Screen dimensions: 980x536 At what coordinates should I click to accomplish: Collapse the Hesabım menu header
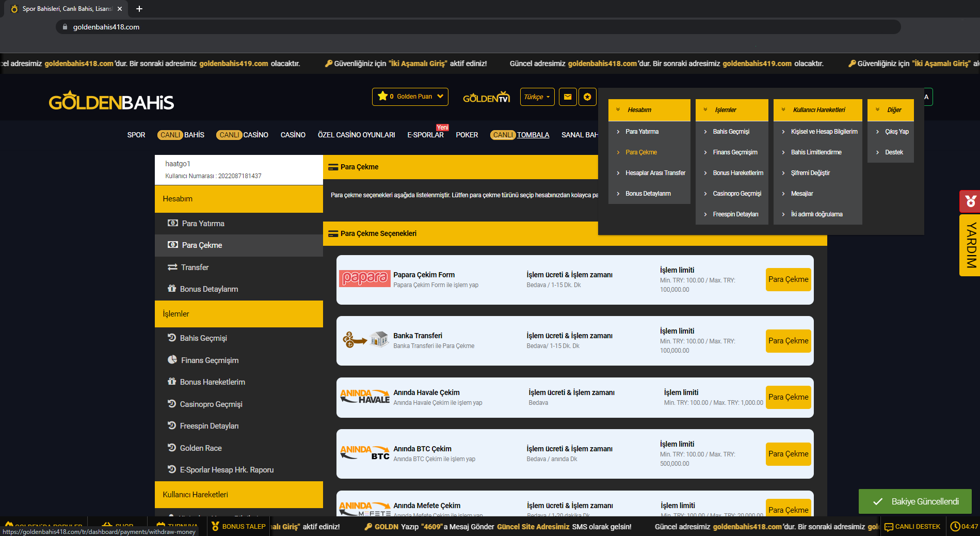649,110
